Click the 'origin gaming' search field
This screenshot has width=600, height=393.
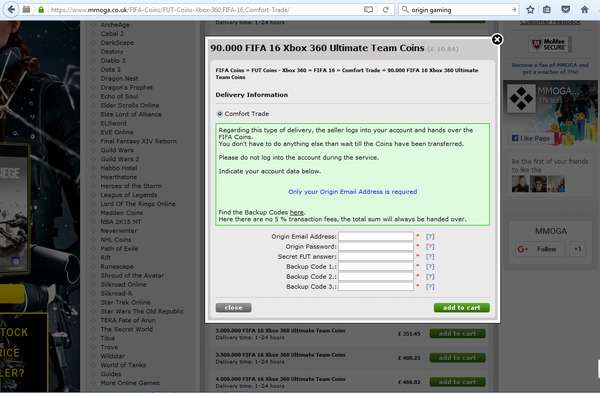click(x=459, y=10)
